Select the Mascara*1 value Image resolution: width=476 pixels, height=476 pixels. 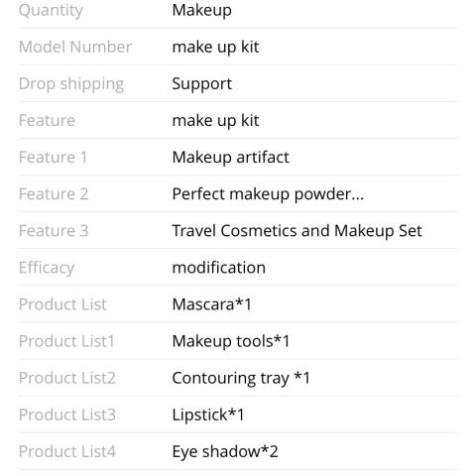[212, 304]
